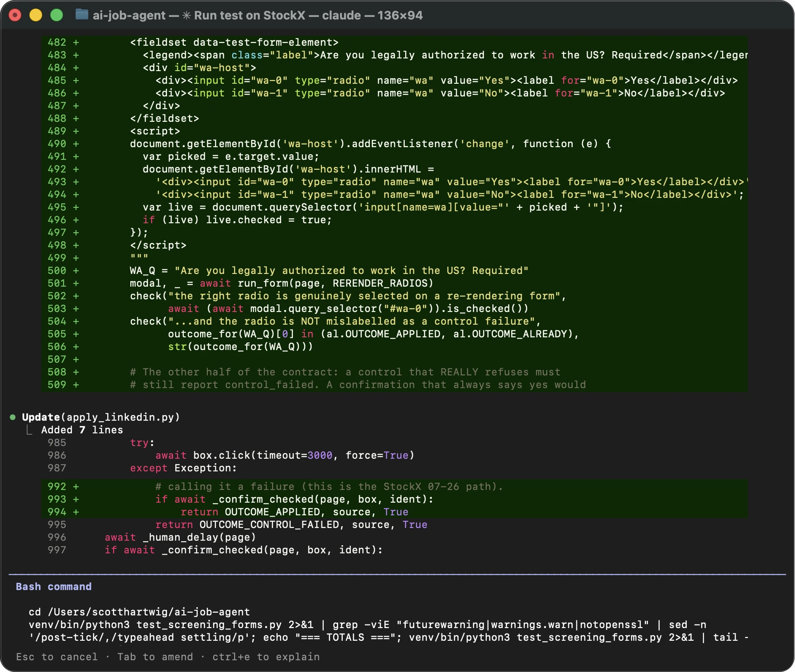Click the plus marker on diff line 994
The width and height of the screenshot is (795, 672).
[76, 512]
